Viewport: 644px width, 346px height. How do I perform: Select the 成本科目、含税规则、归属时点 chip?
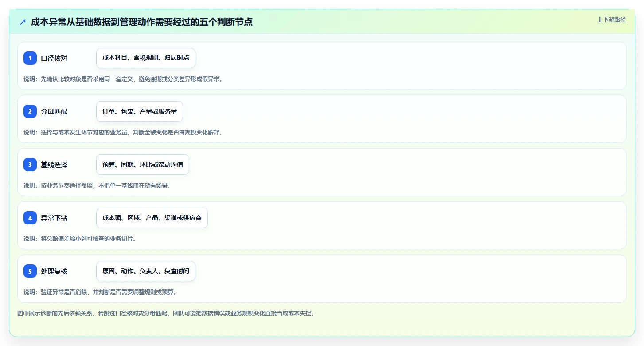(146, 58)
